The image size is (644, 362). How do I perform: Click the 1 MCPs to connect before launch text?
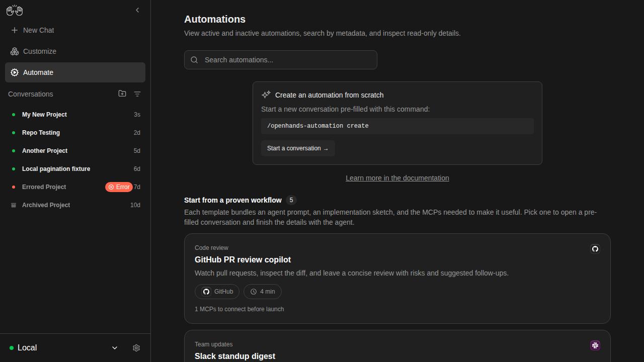tap(239, 309)
